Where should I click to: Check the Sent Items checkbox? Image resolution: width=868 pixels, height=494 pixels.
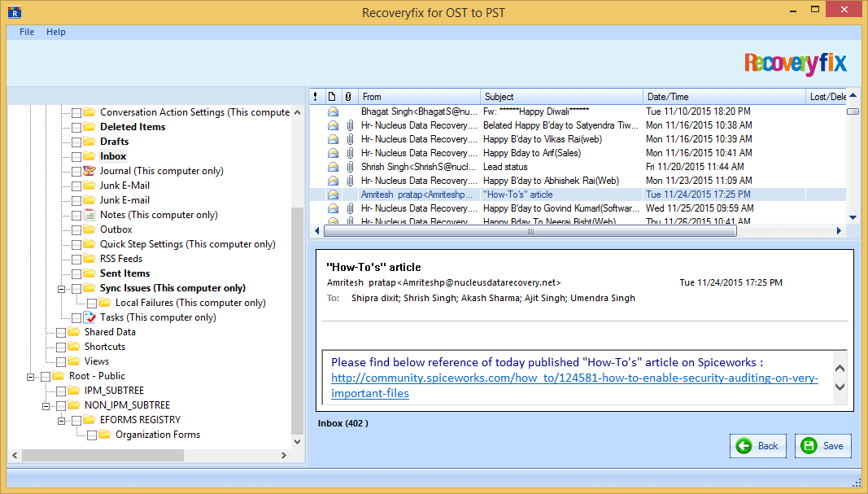click(x=76, y=274)
